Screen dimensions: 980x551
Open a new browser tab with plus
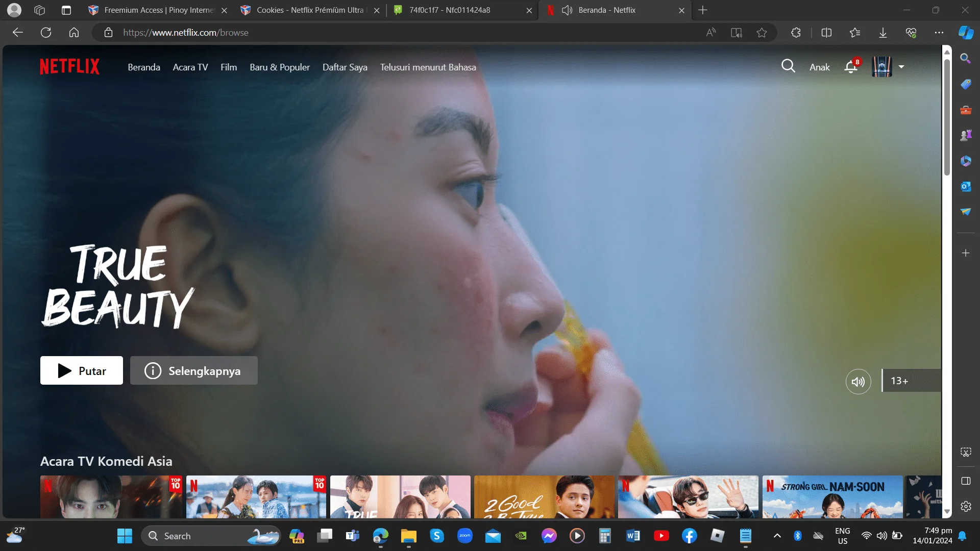(703, 10)
